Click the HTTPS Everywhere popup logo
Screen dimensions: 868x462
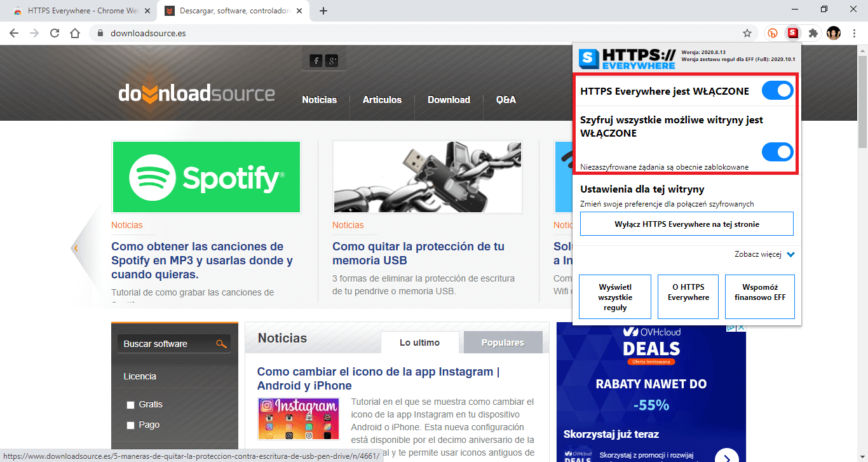click(627, 59)
